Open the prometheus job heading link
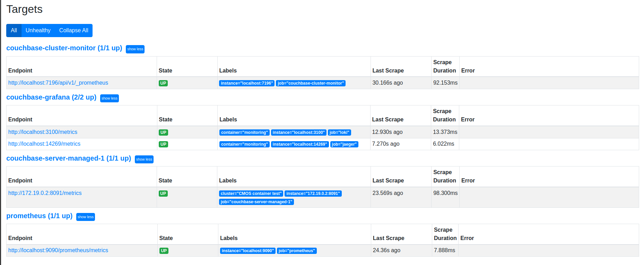 pos(39,216)
